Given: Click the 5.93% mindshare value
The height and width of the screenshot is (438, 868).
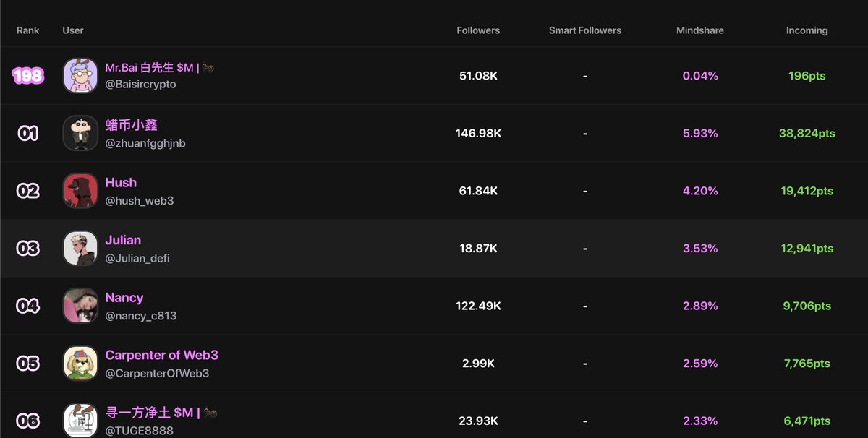Looking at the screenshot, I should tap(700, 133).
